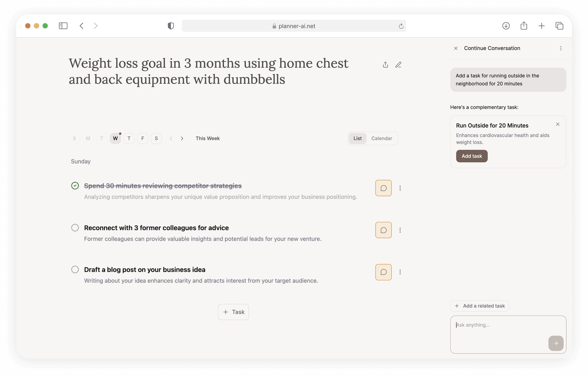588x376 pixels.
Task: Open the privacy shield icon
Action: pos(171,26)
